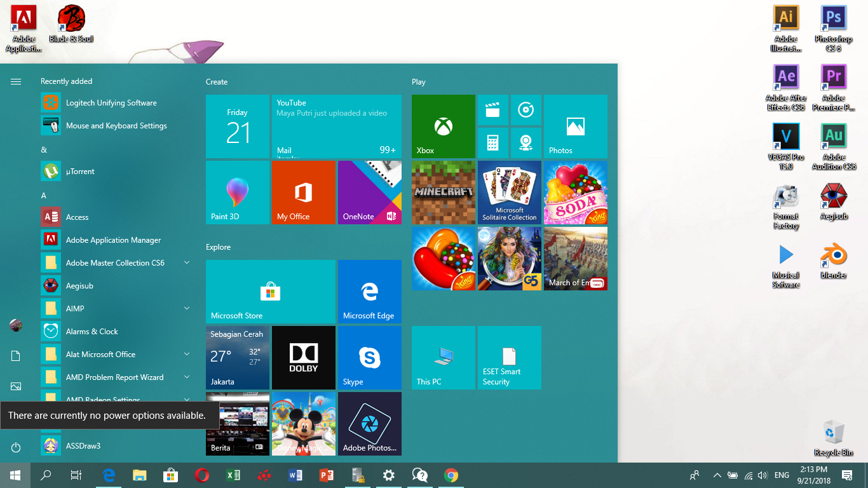Open the user account picture button
The image size is (868, 488).
(x=16, y=325)
